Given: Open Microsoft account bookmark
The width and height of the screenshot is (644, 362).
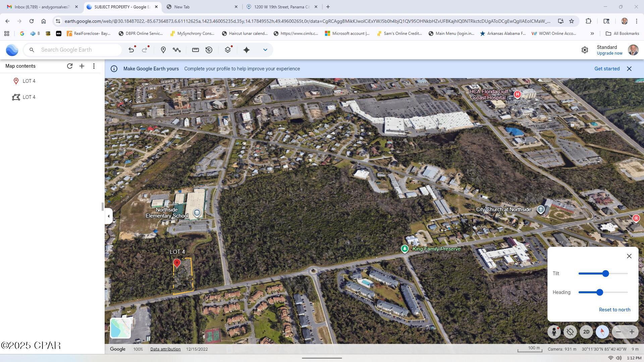Looking at the screenshot, I should [347, 34].
